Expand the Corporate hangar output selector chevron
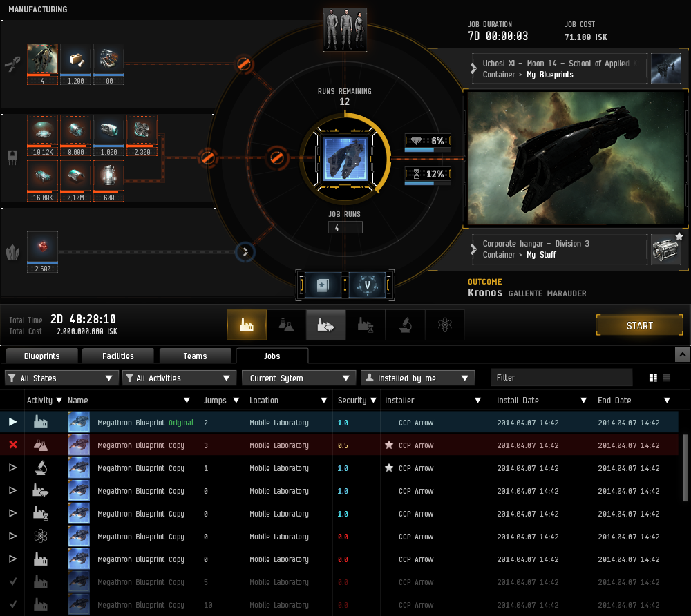This screenshot has height=616, width=691. point(473,249)
